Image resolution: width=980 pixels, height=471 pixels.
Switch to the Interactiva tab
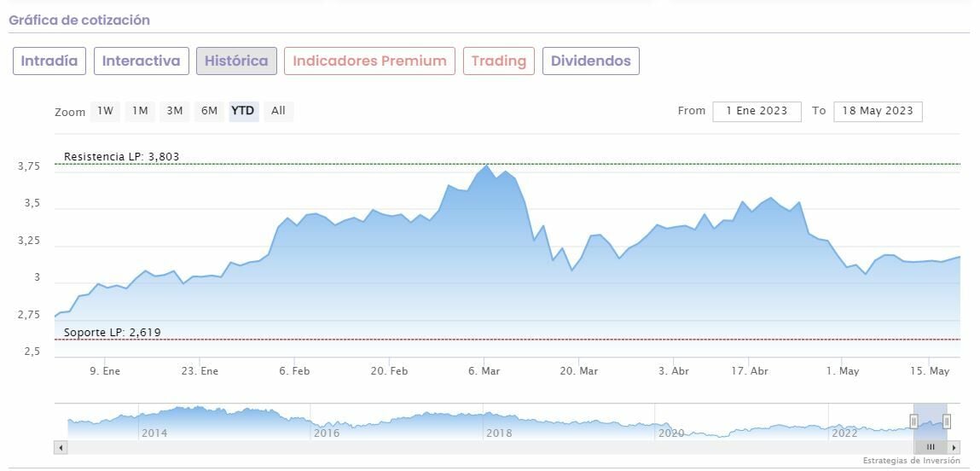(x=142, y=61)
